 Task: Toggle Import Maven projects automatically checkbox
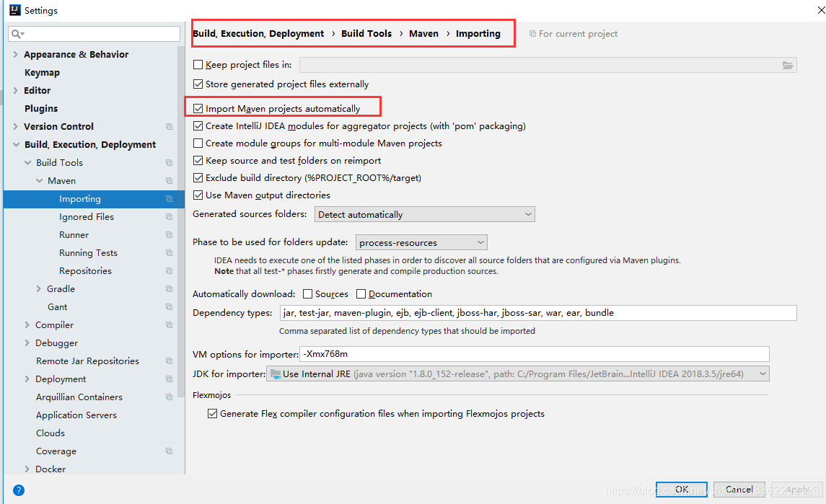tap(198, 108)
